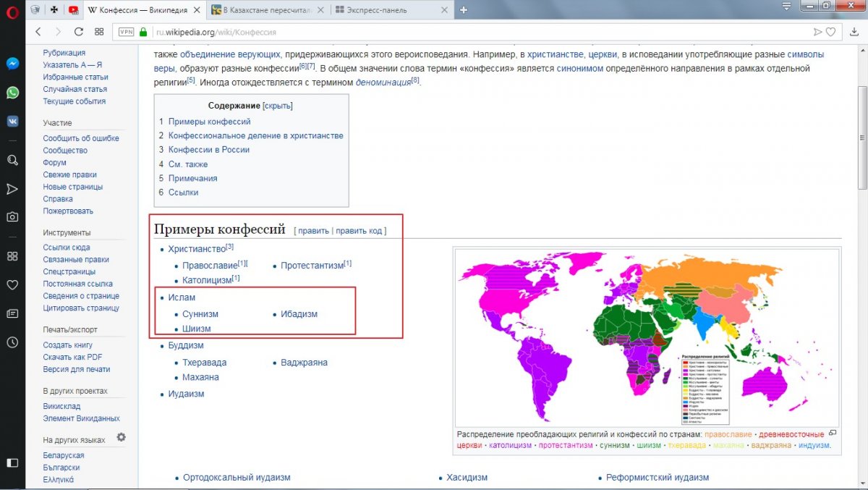This screenshot has height=490, width=868.
Task: Open WhatsApp in the sidebar
Action: [x=12, y=93]
